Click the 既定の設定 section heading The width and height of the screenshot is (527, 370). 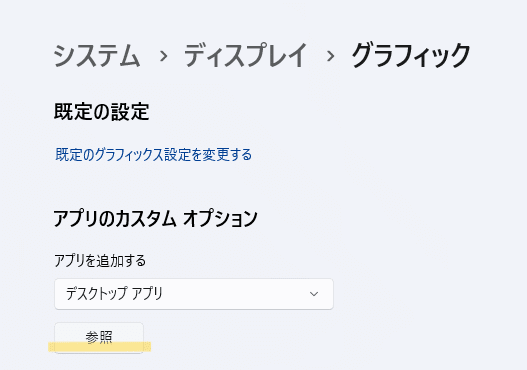click(x=102, y=112)
